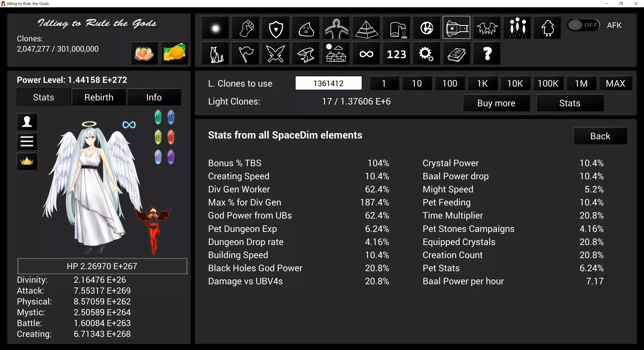Click the question mark help icon
Viewport: 644px width, 350px height.
pyautogui.click(x=487, y=54)
